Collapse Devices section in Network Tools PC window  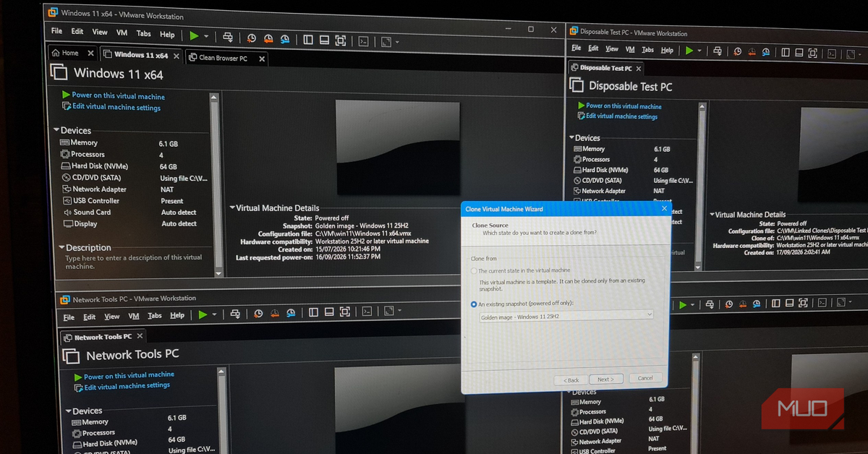pyautogui.click(x=67, y=411)
